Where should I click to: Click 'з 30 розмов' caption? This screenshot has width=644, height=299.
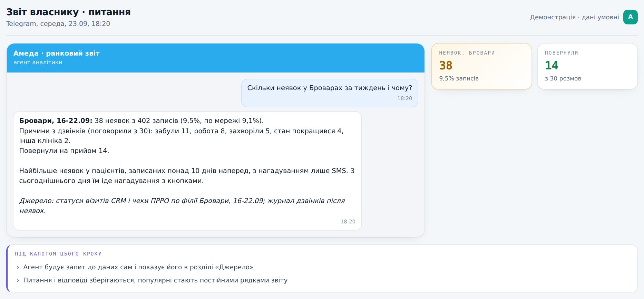[563, 79]
